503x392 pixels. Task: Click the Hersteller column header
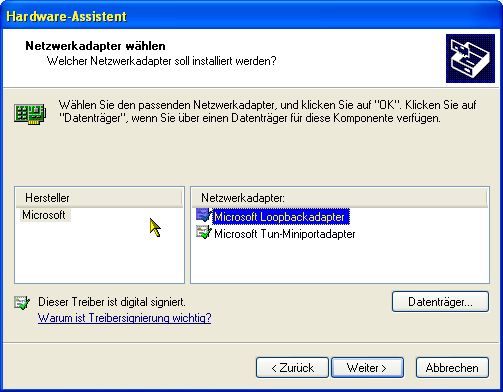[99, 198]
